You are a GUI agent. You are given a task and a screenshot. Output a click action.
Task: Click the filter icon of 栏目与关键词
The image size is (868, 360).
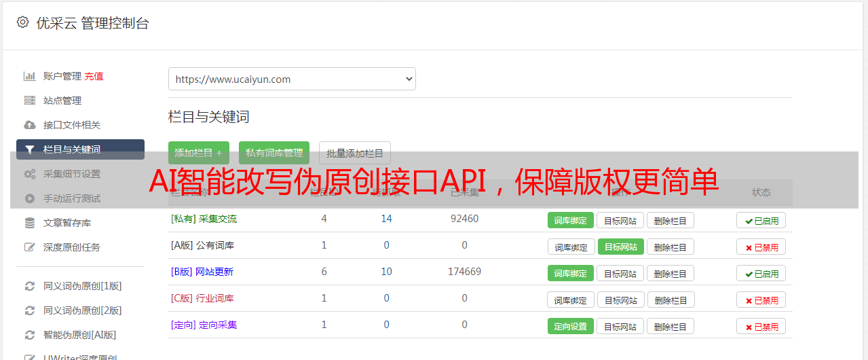point(29,149)
